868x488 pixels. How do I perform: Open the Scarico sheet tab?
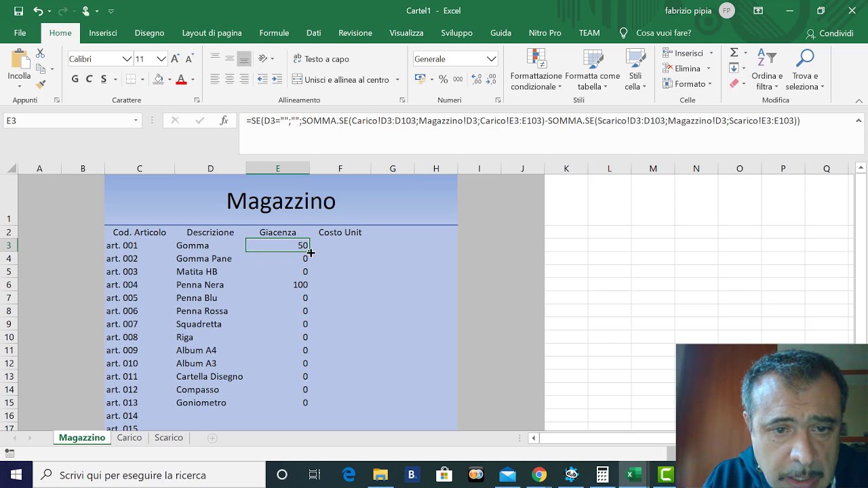coord(168,438)
